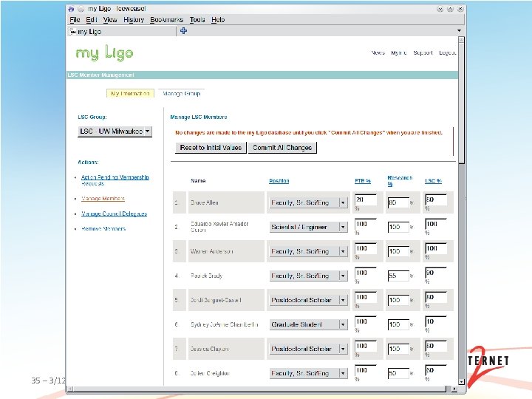Open the Tools menu
532x399 pixels.
click(x=197, y=20)
